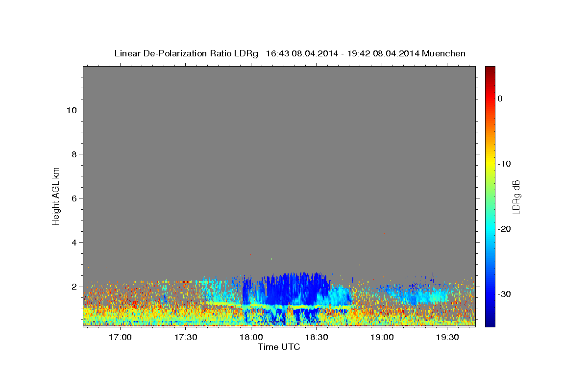The image size is (588, 392).
Task: Click the end time "19:42 08.04.2014" in title
Action: pos(383,53)
